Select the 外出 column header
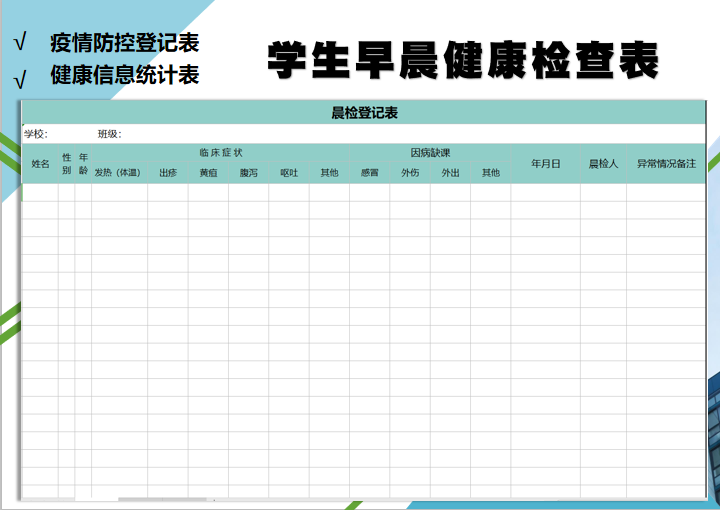720x510 pixels. [x=451, y=173]
